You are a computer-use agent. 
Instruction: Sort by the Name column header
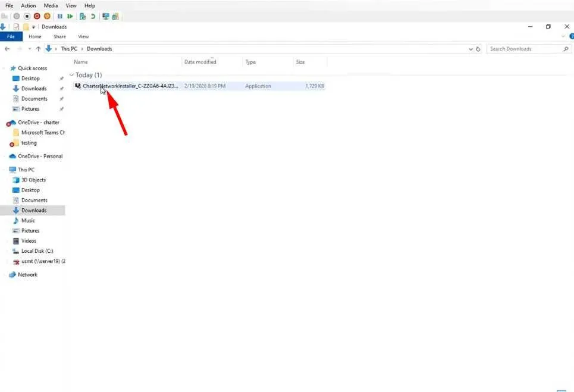pos(80,62)
